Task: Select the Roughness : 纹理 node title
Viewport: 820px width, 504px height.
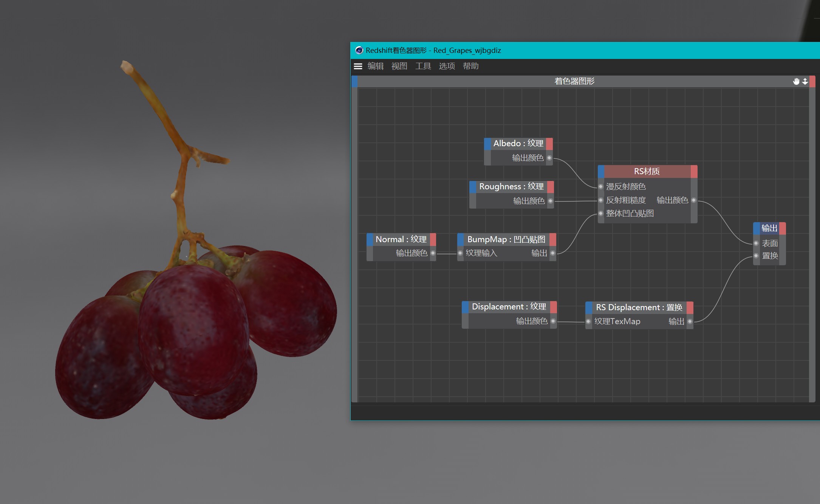Action: click(512, 187)
